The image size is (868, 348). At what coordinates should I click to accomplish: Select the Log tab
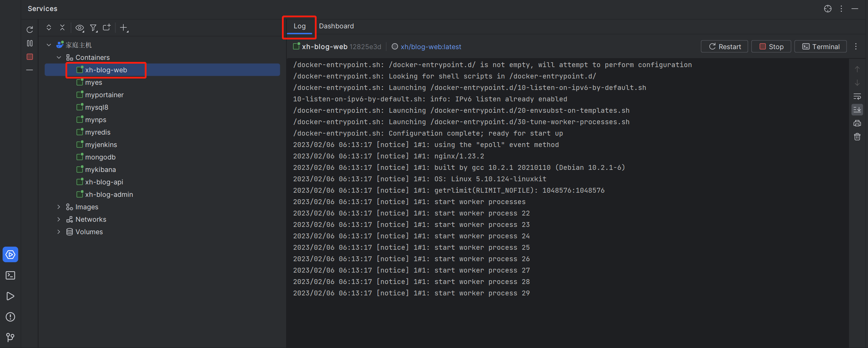point(300,26)
